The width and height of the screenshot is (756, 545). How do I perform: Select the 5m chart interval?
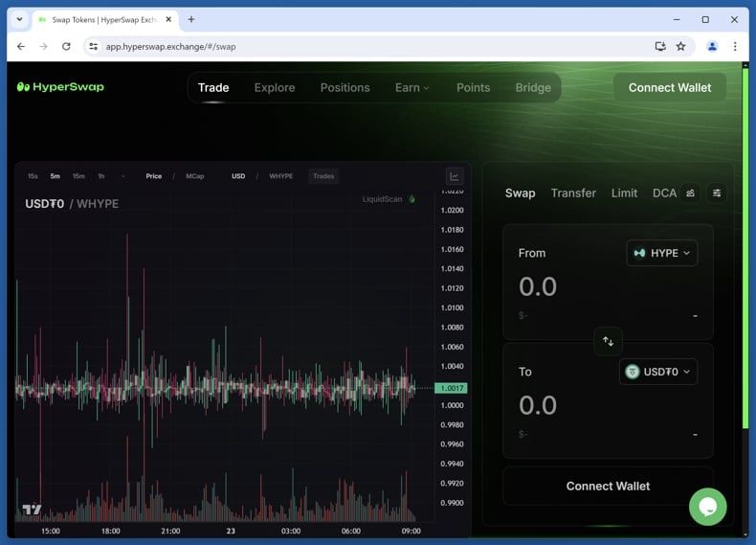[55, 176]
